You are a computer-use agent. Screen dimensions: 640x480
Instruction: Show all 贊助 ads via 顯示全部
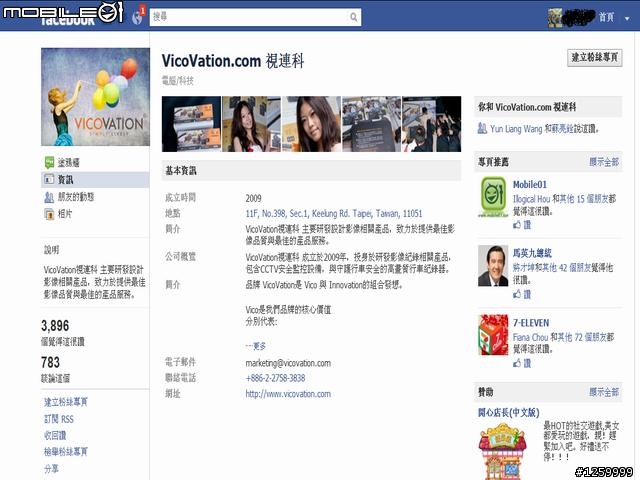click(x=604, y=392)
